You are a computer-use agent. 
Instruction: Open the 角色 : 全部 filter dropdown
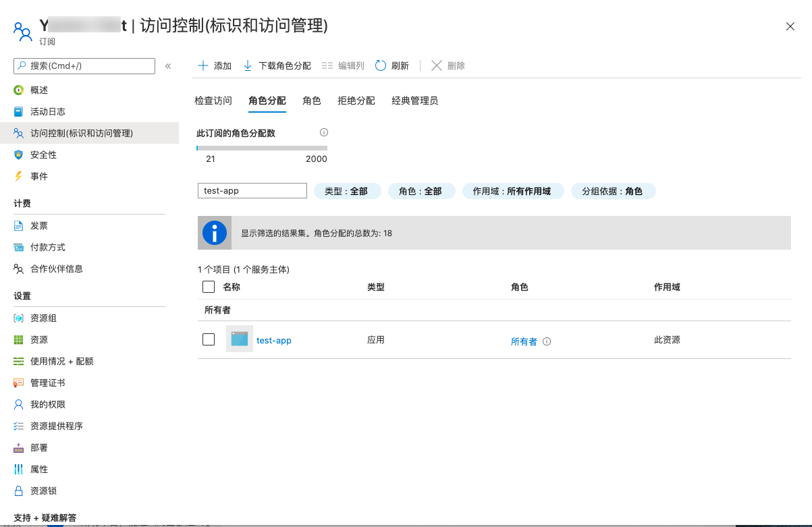coord(421,191)
